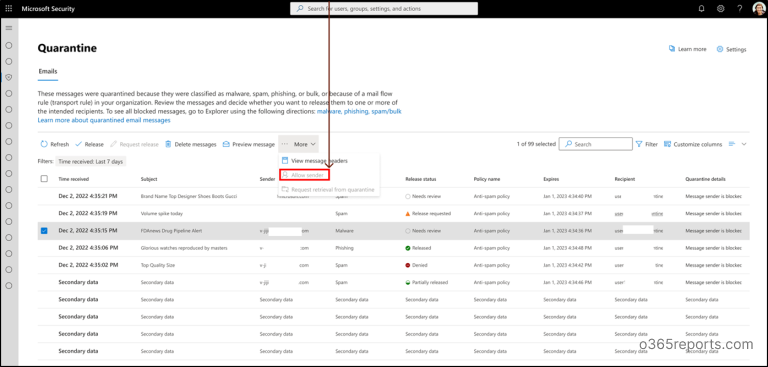Viewport: 768px width, 367px height.
Task: Open the settings gear in top bar
Action: tap(720, 9)
